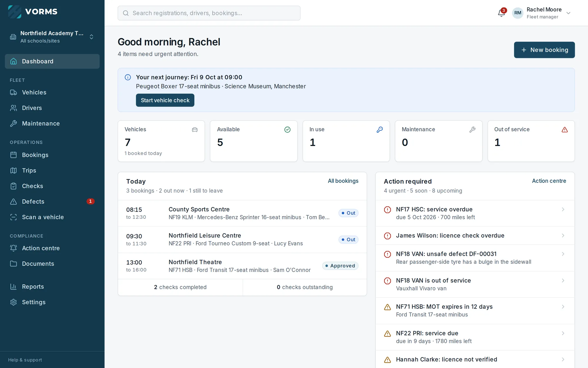Click the car icon on Vehicles card
This screenshot has width=588, height=368.
coord(195,130)
